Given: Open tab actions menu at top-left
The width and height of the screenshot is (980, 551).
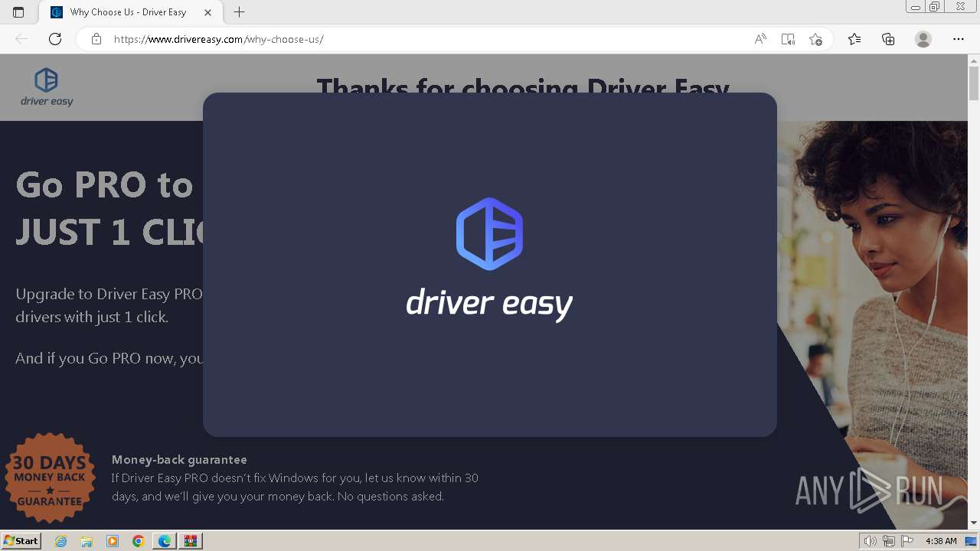Looking at the screenshot, I should tap(18, 12).
